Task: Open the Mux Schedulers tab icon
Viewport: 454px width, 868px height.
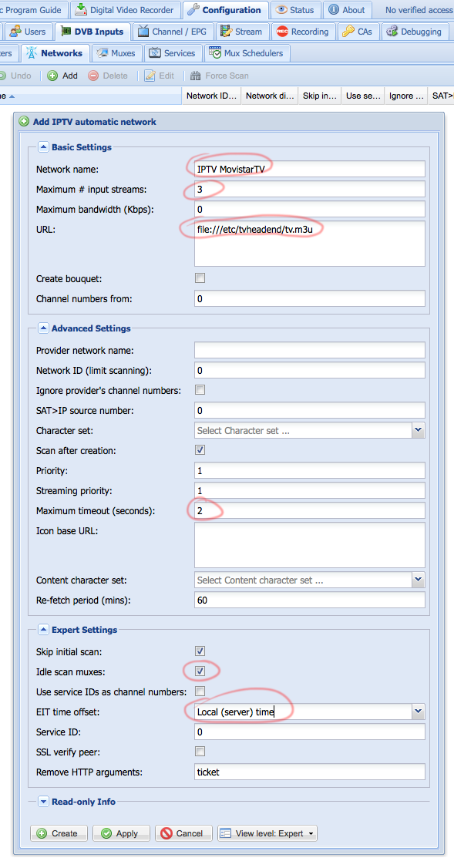Action: [215, 53]
